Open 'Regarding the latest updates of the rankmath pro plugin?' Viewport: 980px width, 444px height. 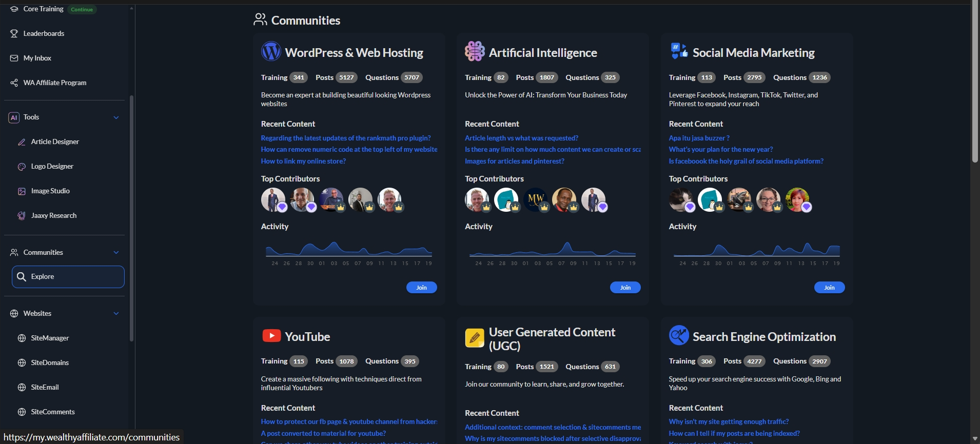(x=345, y=138)
